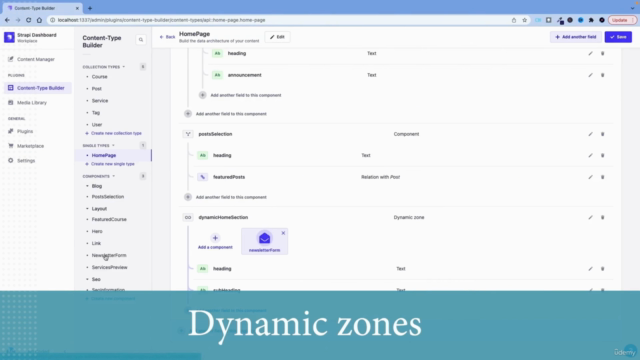This screenshot has height=360, width=640.
Task: Expand the Blog component category
Action: 97,186
